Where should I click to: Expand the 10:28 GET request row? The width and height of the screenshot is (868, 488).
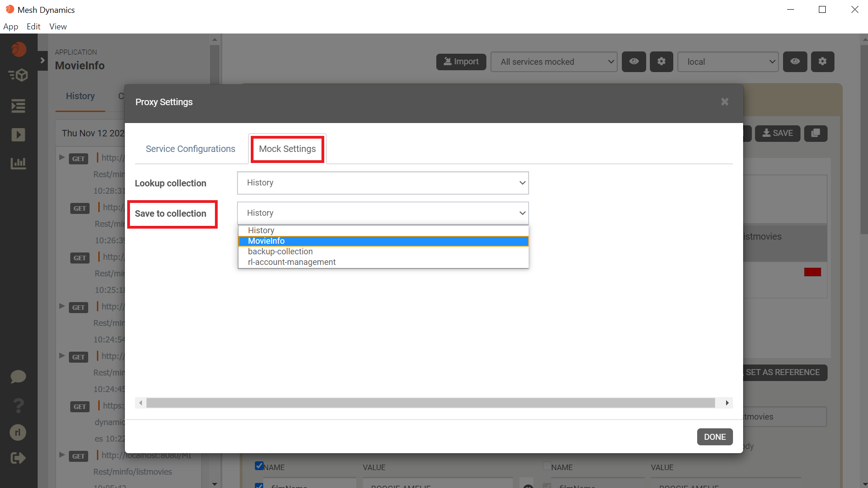pyautogui.click(x=62, y=157)
